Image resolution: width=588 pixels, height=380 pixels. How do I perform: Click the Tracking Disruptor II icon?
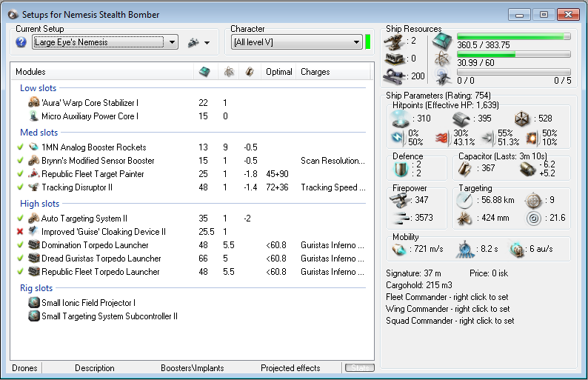(34, 187)
